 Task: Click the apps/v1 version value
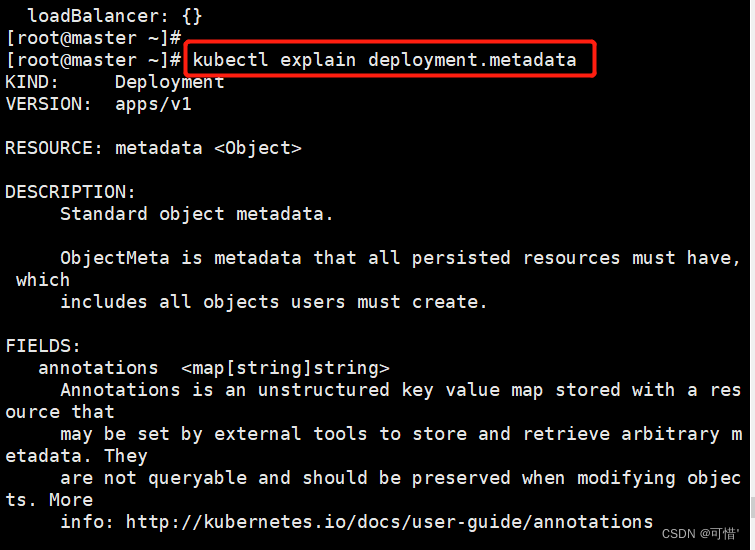point(153,104)
